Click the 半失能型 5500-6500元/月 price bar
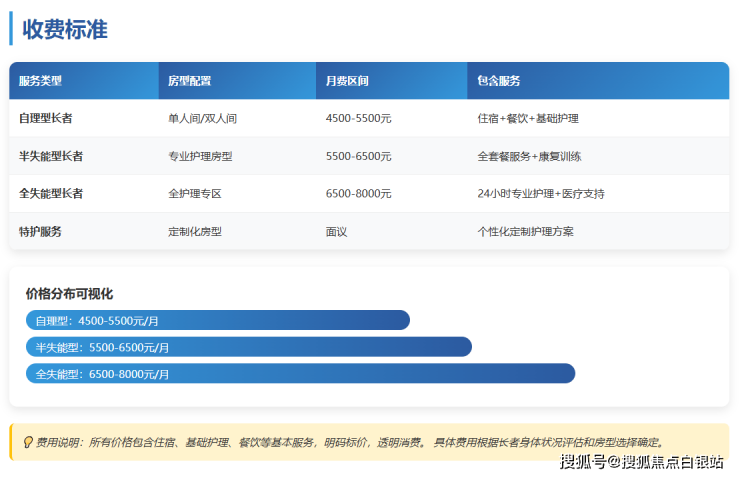The height and width of the screenshot is (478, 740). tap(248, 347)
